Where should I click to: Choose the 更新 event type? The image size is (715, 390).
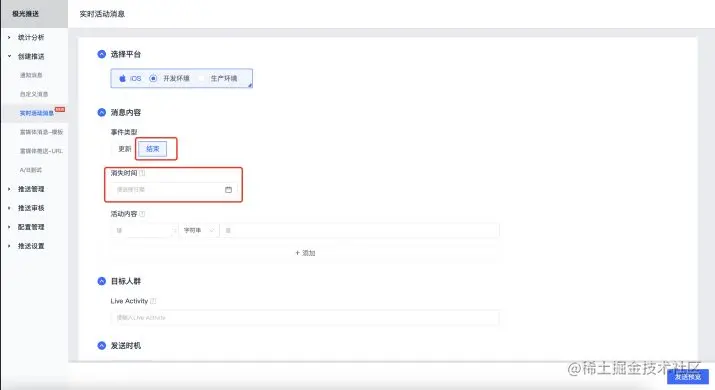[x=124, y=149]
